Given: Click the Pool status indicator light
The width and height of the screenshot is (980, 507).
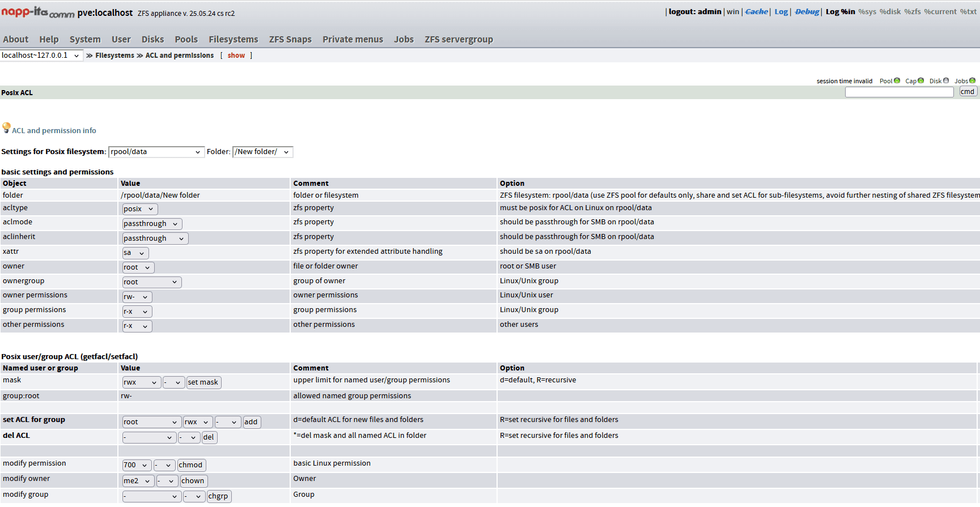Looking at the screenshot, I should tap(897, 80).
